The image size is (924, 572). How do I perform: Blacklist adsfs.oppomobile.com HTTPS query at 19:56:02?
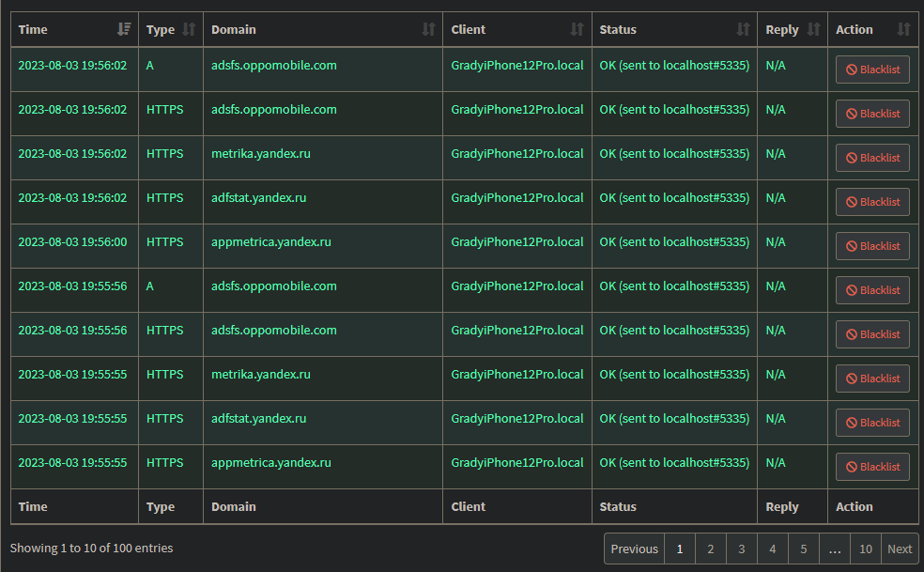[x=872, y=114]
